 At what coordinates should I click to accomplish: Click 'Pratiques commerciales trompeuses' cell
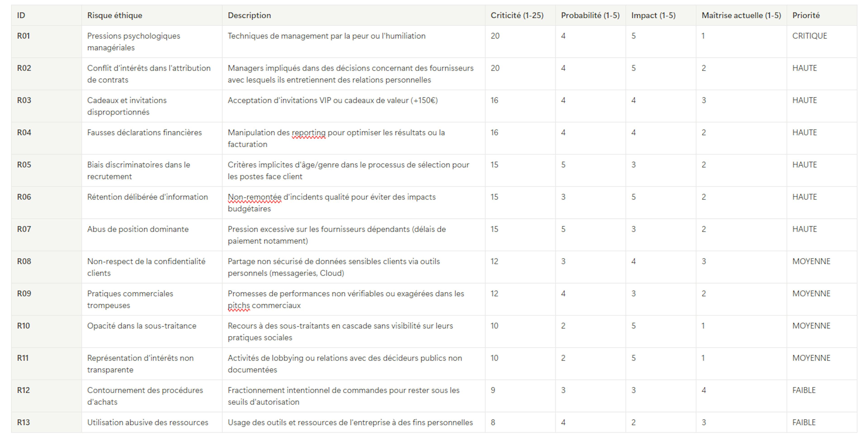pos(152,299)
